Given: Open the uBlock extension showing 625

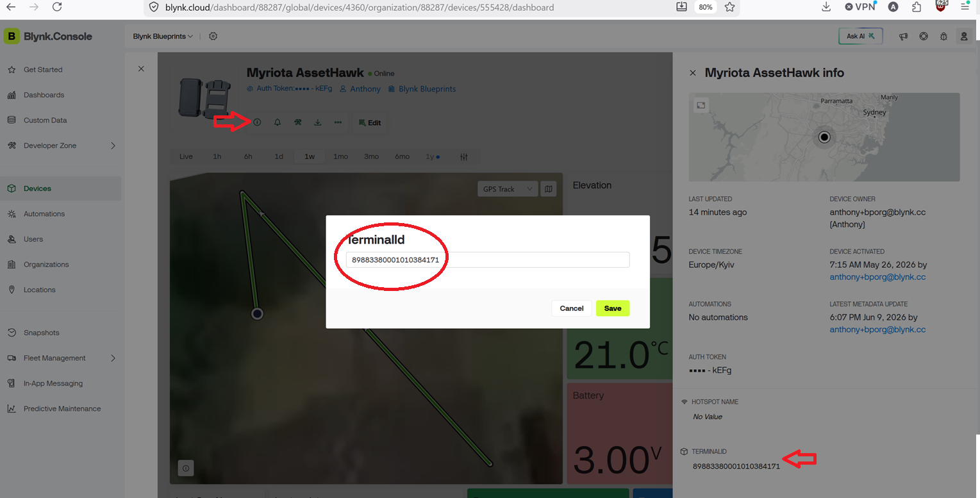Looking at the screenshot, I should pos(942,6).
